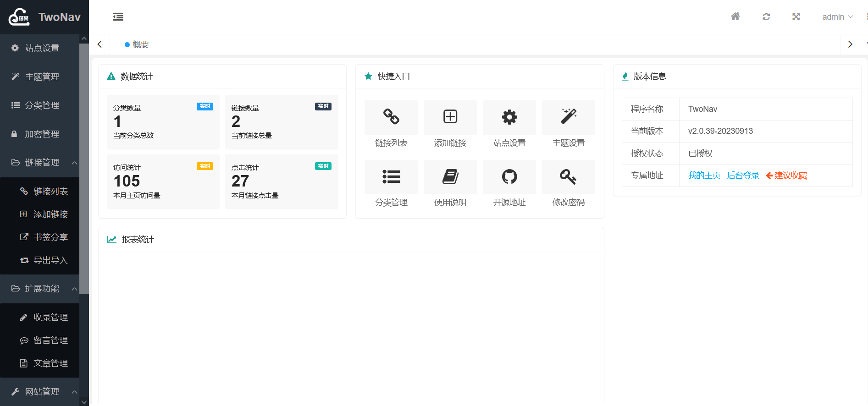Open the home icon in top bar
This screenshot has height=406, width=868.
point(735,16)
